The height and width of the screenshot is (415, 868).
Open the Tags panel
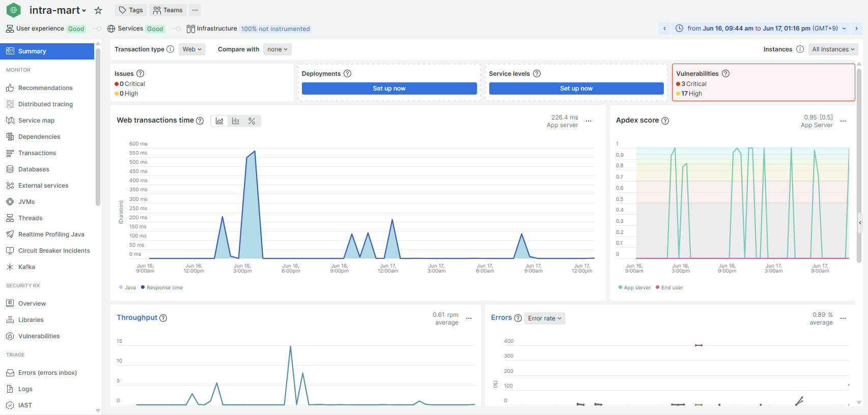click(x=131, y=10)
